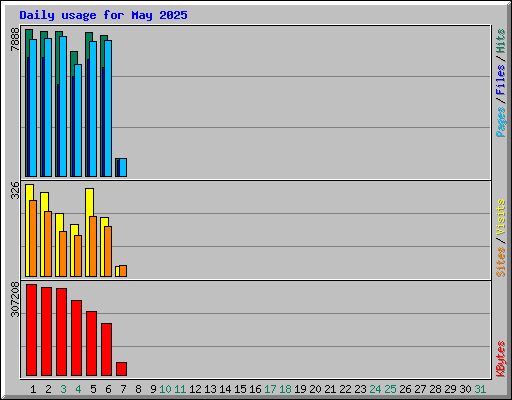Click the orange sites bar for day 2
512x400 pixels.
(x=48, y=244)
